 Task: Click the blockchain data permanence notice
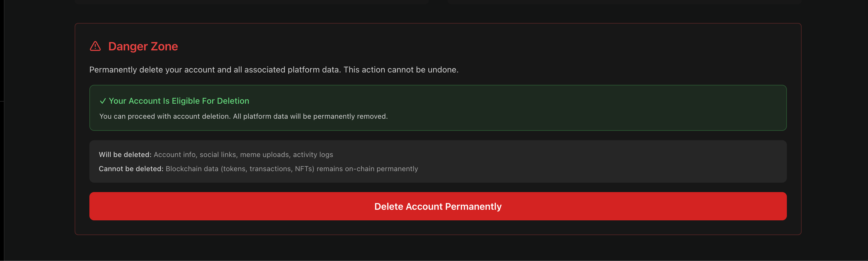tap(291, 169)
